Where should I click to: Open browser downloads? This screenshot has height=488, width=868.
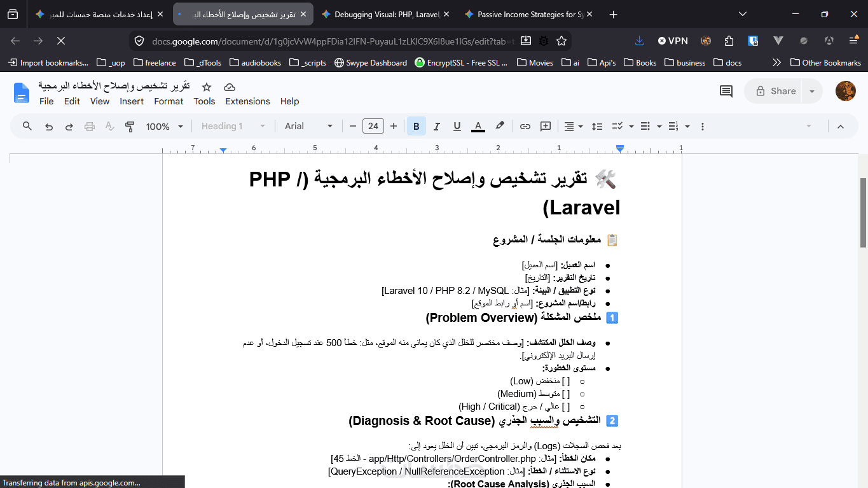pos(640,41)
